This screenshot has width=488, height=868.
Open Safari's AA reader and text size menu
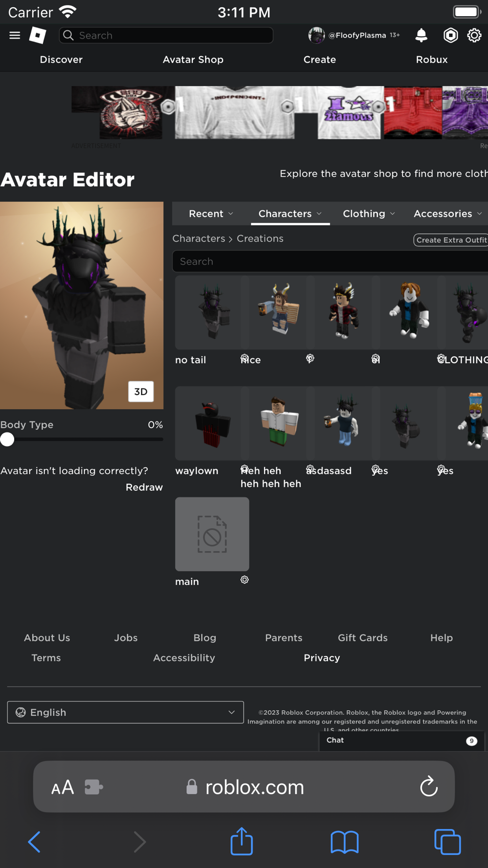(x=62, y=787)
